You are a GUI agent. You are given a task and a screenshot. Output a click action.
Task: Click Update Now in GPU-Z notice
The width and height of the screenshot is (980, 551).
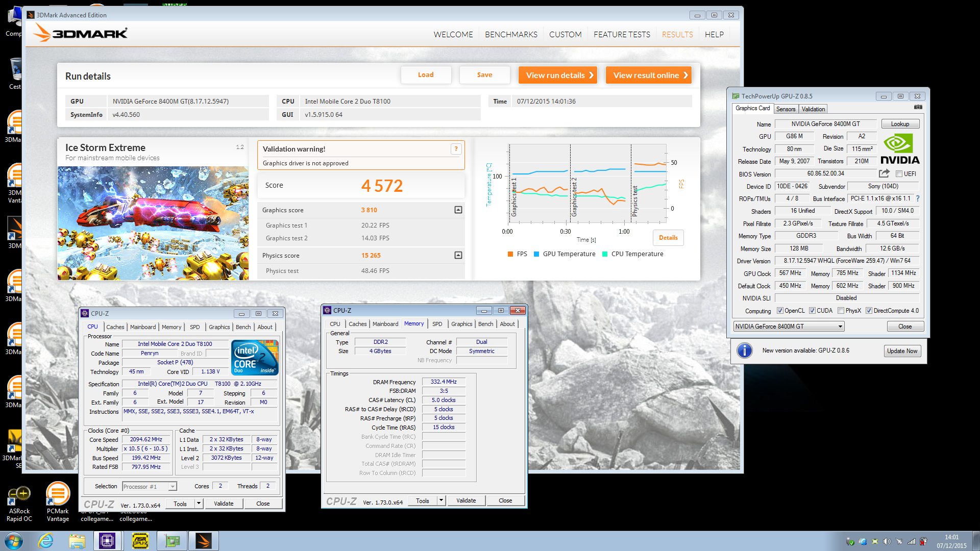[902, 351]
